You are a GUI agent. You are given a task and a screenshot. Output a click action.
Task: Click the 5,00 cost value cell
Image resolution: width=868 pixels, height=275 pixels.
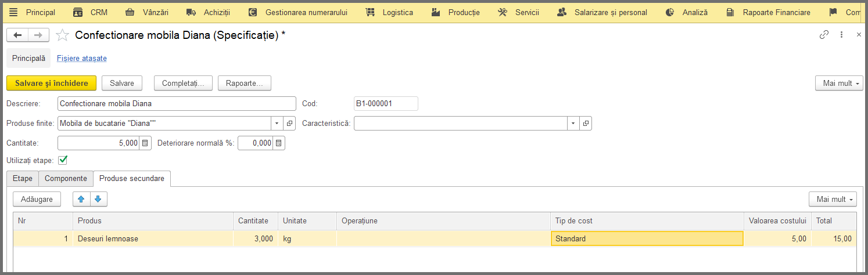(x=777, y=238)
